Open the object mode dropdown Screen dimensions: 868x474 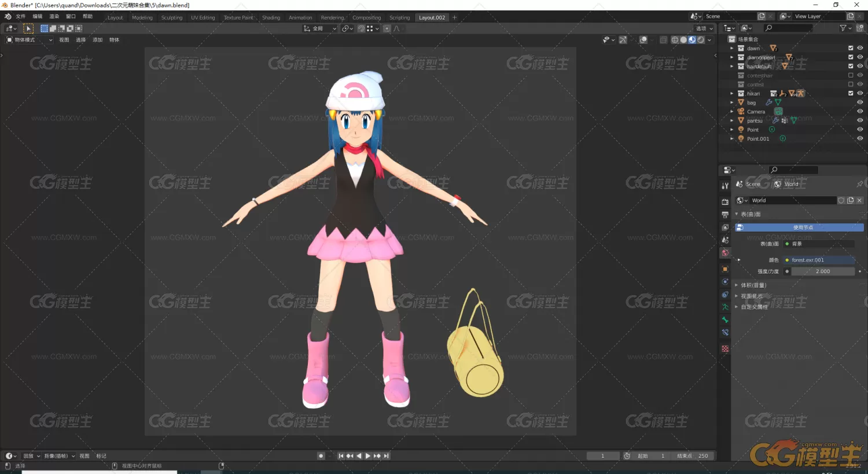[29, 40]
